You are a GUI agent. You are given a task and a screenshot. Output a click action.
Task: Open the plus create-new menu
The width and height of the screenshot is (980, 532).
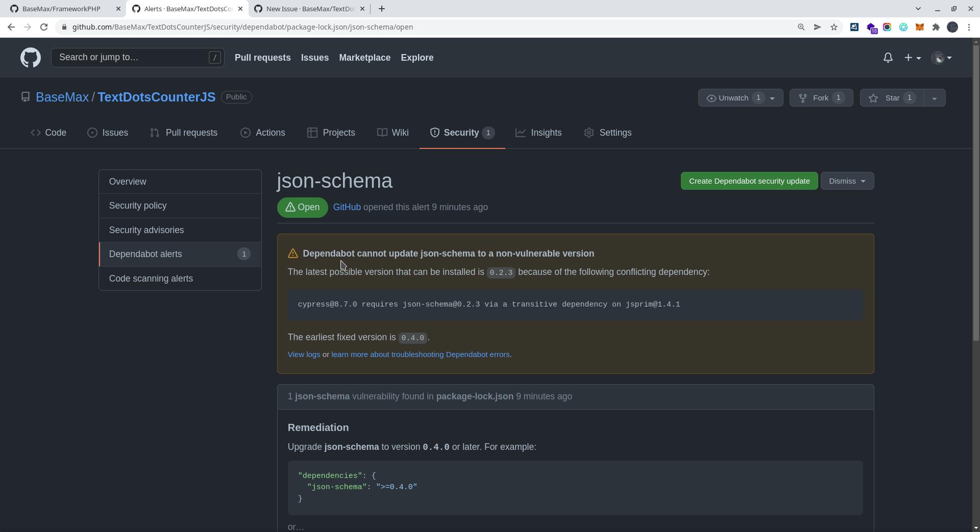pyautogui.click(x=913, y=58)
